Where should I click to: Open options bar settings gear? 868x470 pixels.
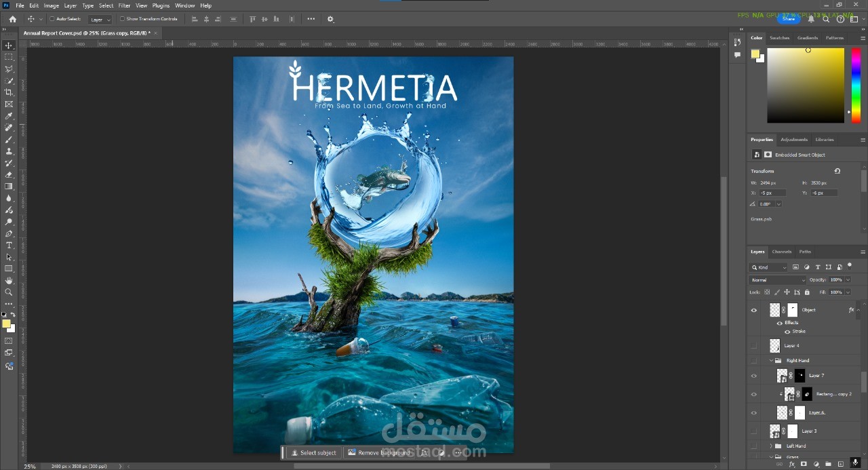(330, 19)
